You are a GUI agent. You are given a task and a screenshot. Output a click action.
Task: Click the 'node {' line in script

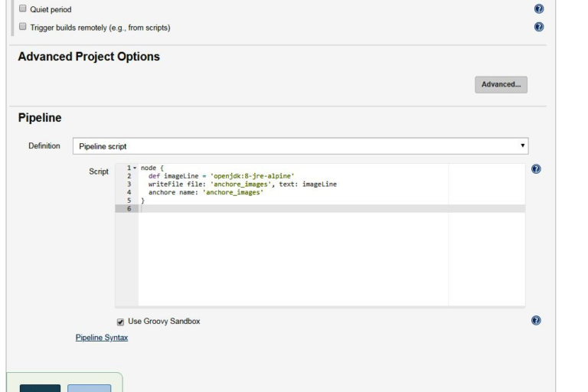(x=152, y=168)
